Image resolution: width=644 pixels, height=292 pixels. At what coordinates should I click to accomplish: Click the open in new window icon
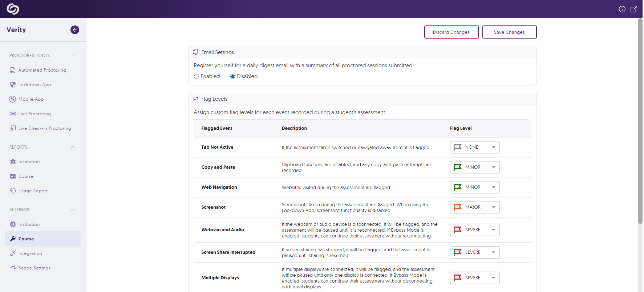point(633,9)
